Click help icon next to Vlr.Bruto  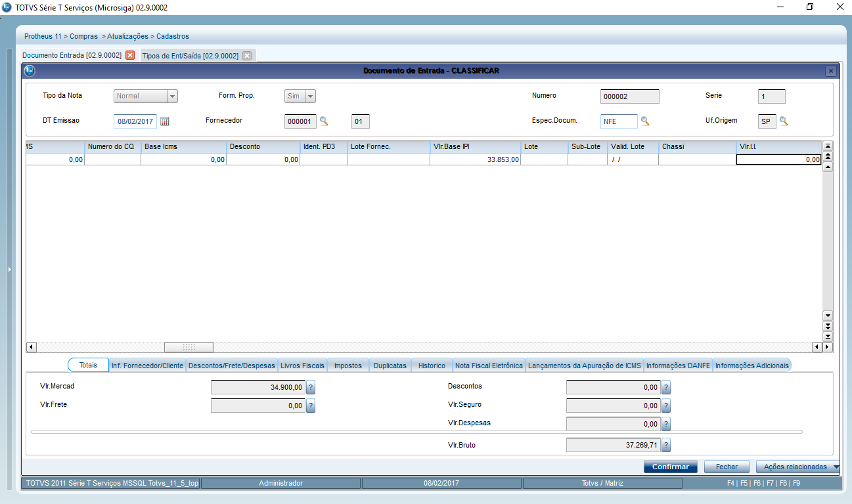click(666, 446)
